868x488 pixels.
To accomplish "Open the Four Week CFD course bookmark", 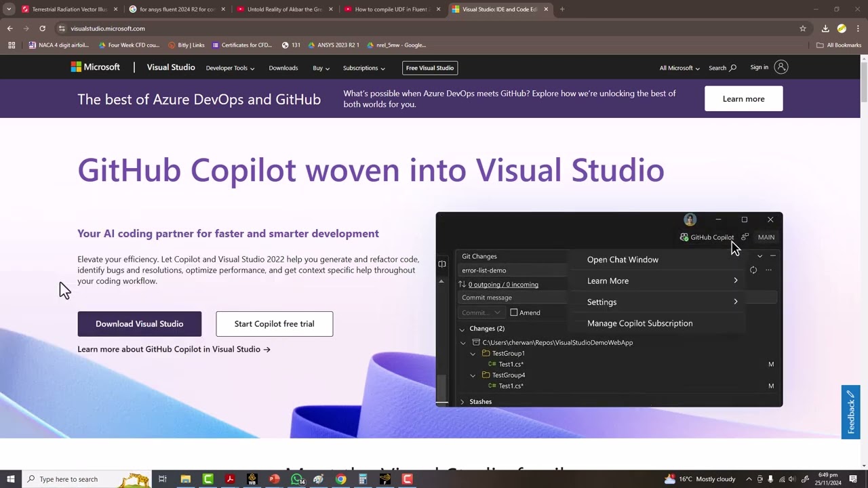I will (129, 45).
